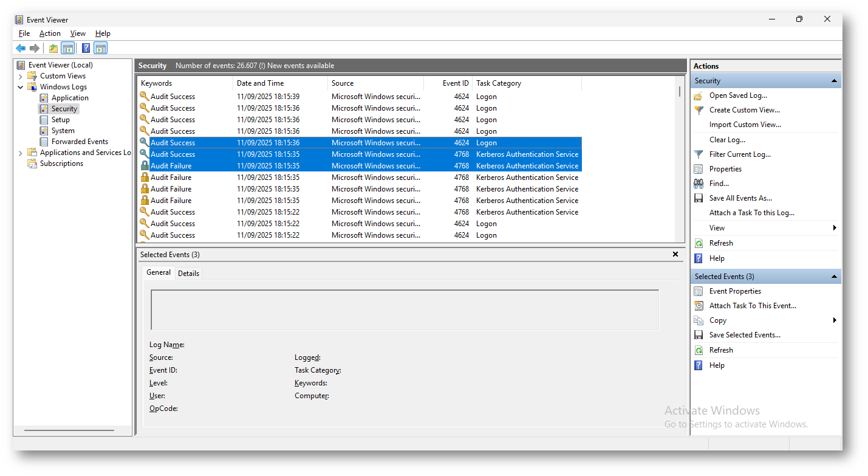Click the Open Saved Log folder icon
Viewport: 868px width, 476px height.
point(699,95)
